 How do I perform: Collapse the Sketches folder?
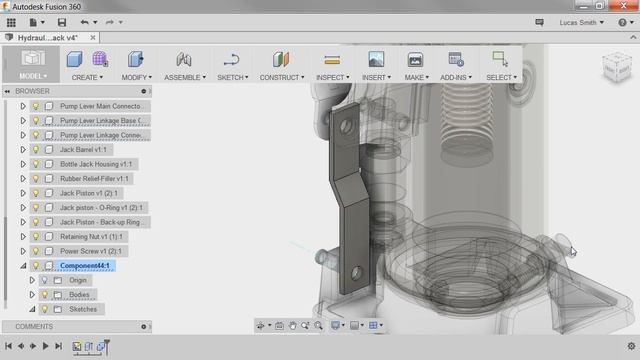click(32, 310)
